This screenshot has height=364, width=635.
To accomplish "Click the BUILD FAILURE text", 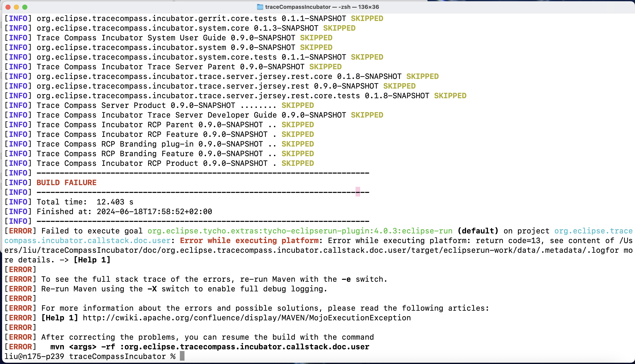I will [x=67, y=182].
